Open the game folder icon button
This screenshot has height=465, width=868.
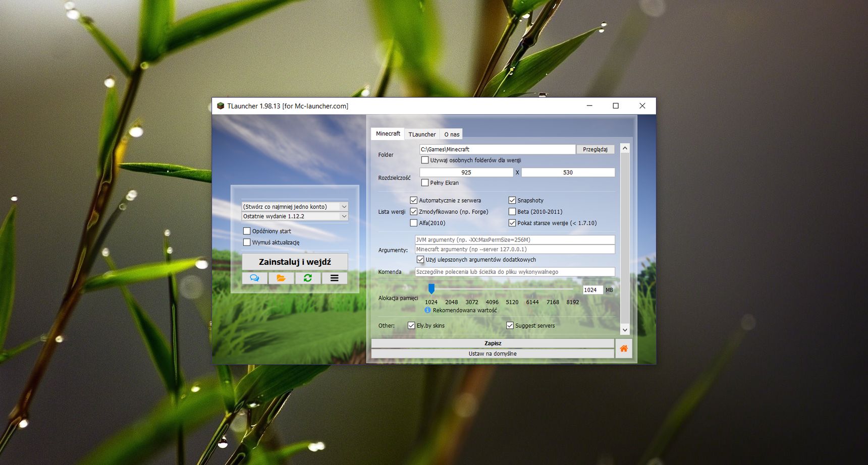coord(281,278)
